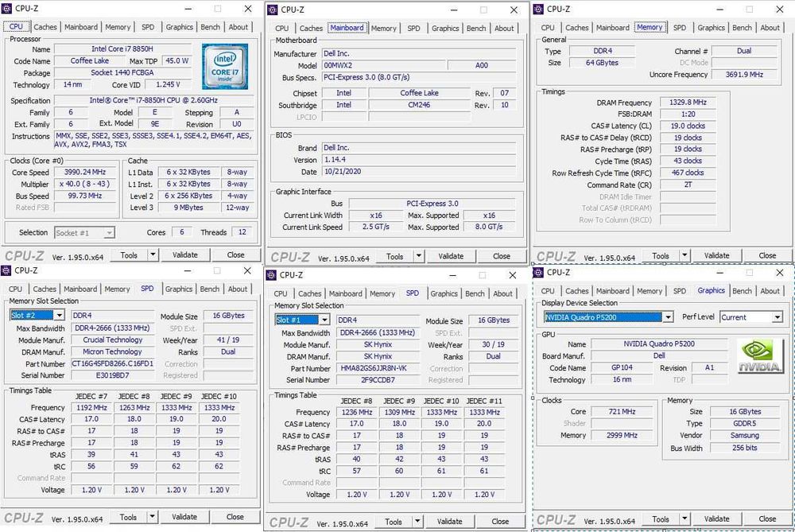Open About tab in Graphics window

tap(770, 290)
